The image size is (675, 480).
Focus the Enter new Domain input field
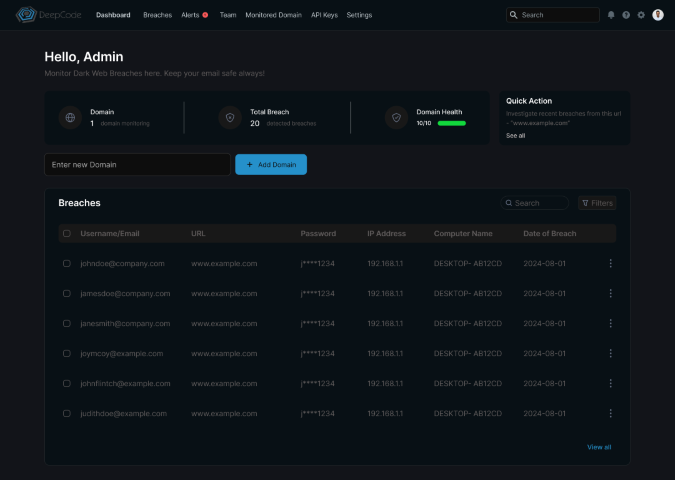click(137, 164)
